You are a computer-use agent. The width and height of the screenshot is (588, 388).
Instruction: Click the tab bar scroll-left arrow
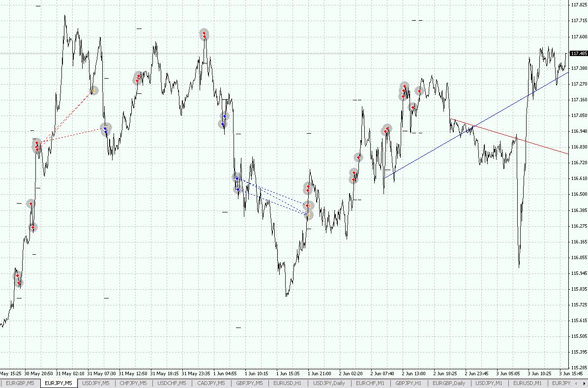576,383
